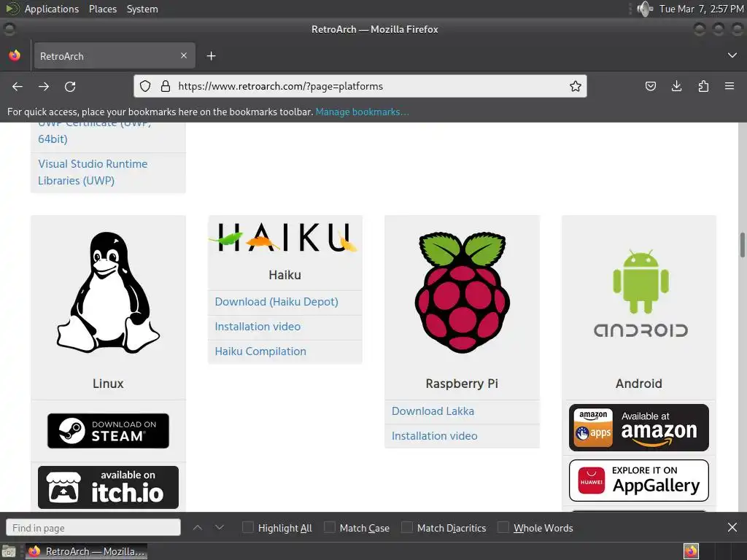The image size is (747, 560).
Task: Open Download (Haiku Depot) link
Action: click(276, 302)
